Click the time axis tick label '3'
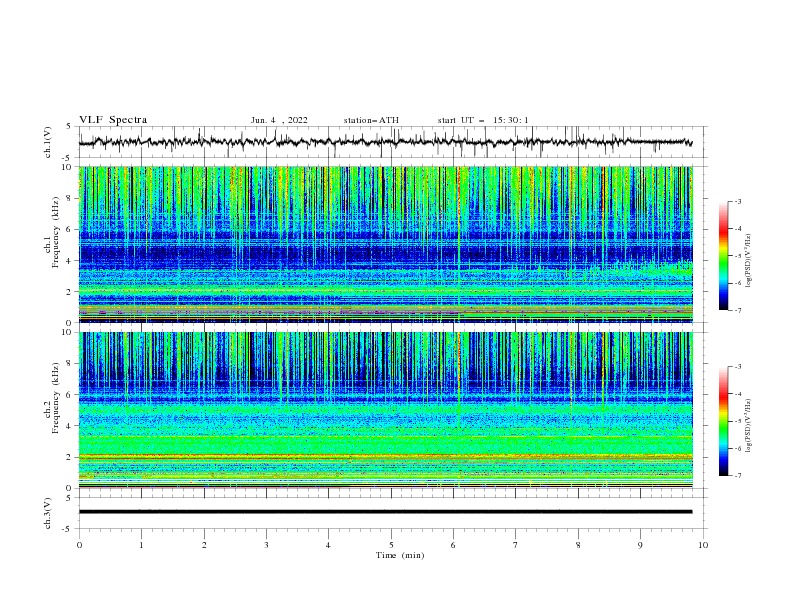Screen dimensions: 792x612 266,545
